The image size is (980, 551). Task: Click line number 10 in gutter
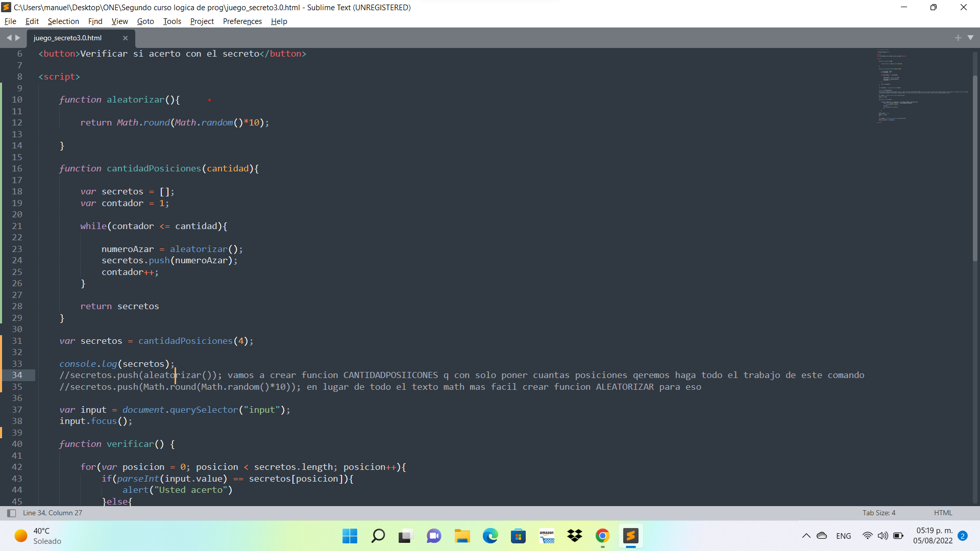17,100
